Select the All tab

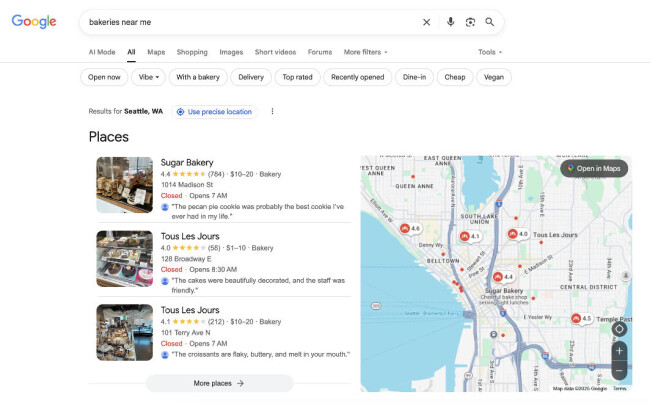click(x=131, y=52)
